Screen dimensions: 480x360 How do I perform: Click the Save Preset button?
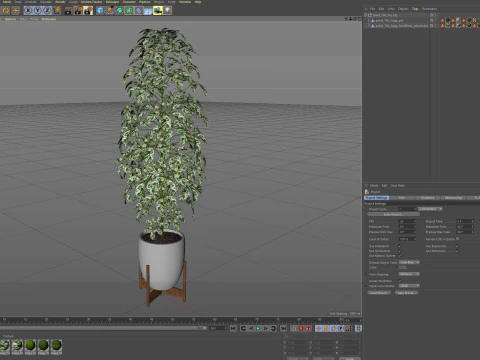click(406, 293)
